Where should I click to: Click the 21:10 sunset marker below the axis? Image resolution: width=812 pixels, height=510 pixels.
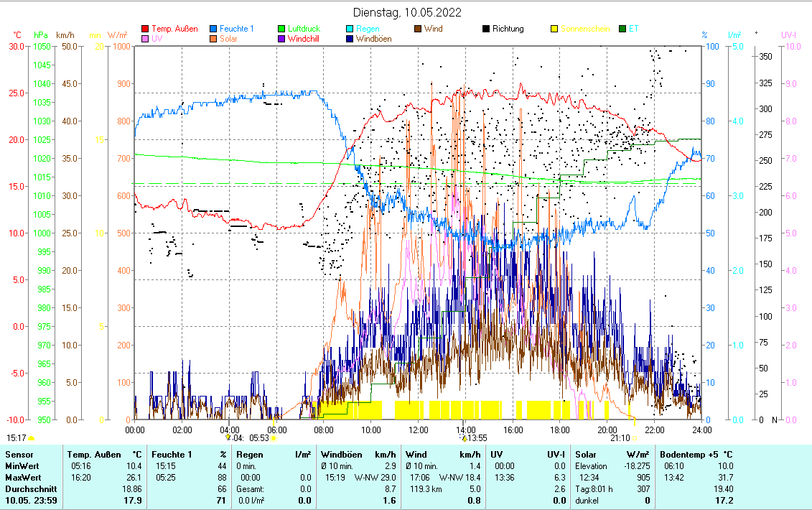coord(620,437)
